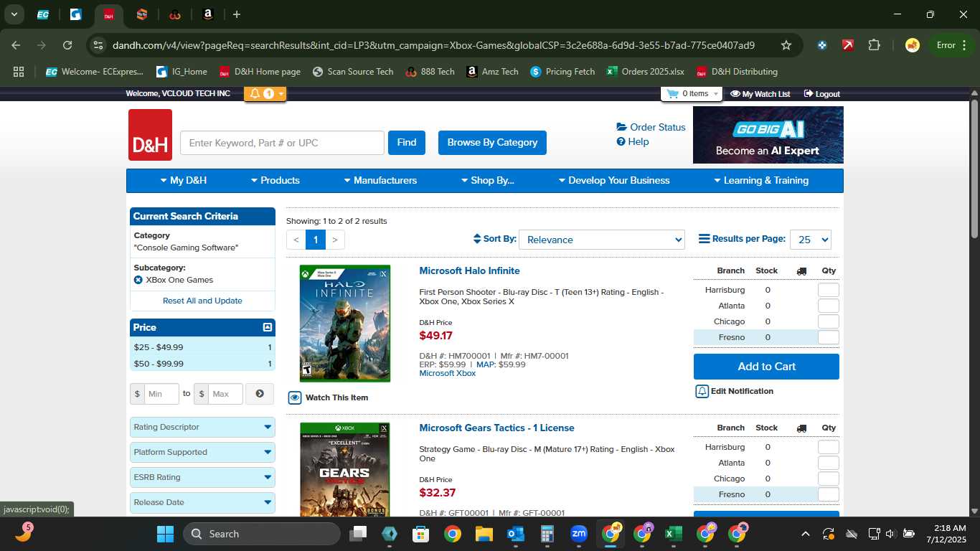Click Microsoft Xbox brand link

pos(448,373)
